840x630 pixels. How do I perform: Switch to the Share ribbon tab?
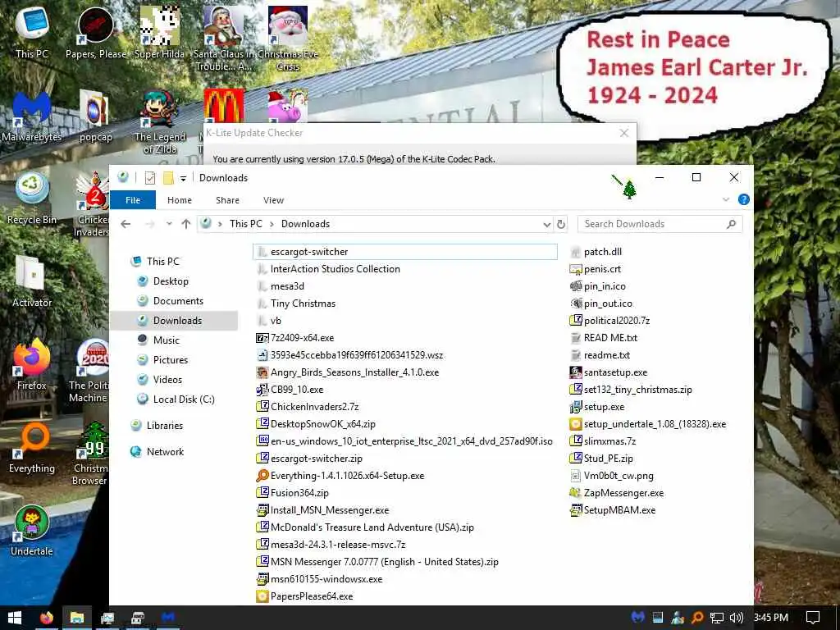(x=228, y=200)
